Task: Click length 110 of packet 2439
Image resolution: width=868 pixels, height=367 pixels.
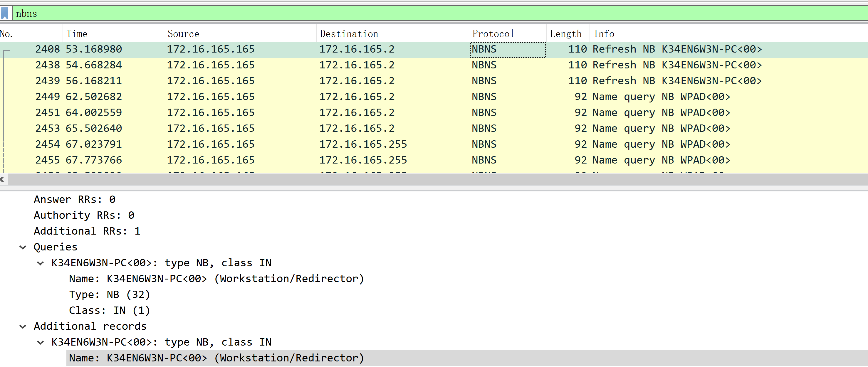Action: point(577,81)
